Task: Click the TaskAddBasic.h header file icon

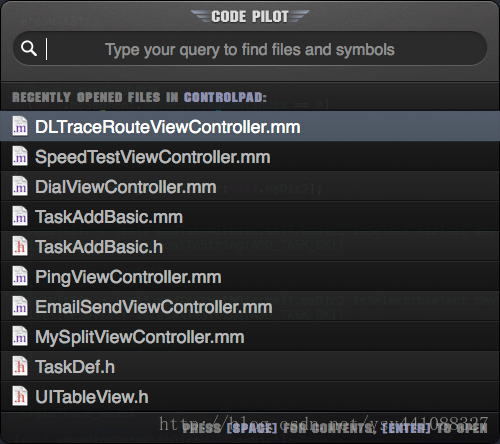Action: point(20,246)
